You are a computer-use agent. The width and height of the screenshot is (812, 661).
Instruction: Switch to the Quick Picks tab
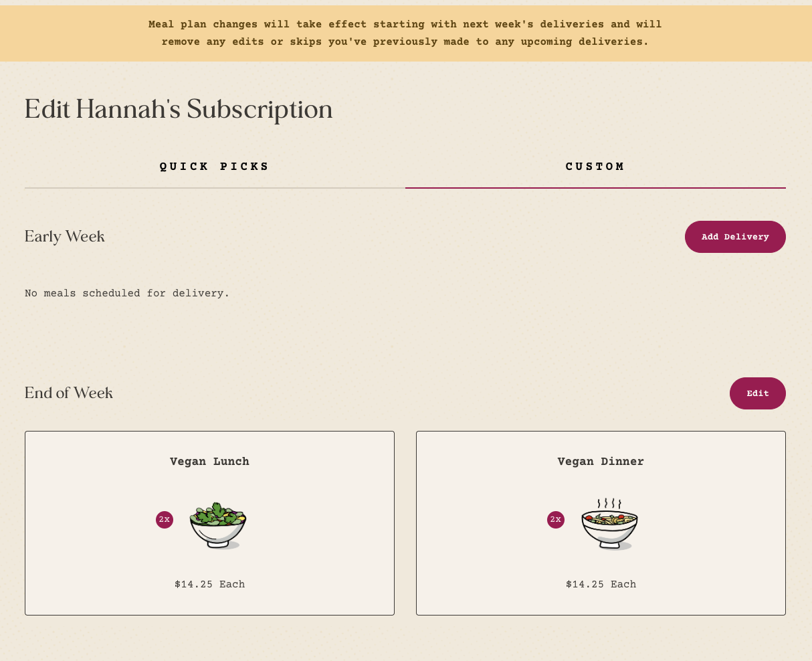point(215,167)
